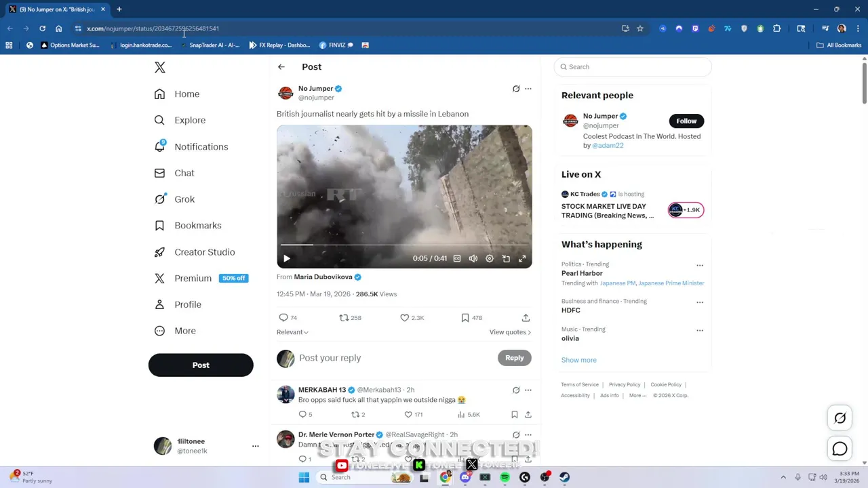Image resolution: width=868 pixels, height=488 pixels.
Task: Go back using Post header arrow
Action: [281, 67]
